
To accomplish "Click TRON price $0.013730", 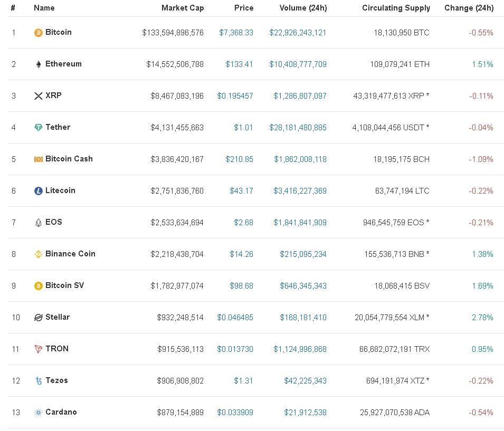I will tap(235, 349).
